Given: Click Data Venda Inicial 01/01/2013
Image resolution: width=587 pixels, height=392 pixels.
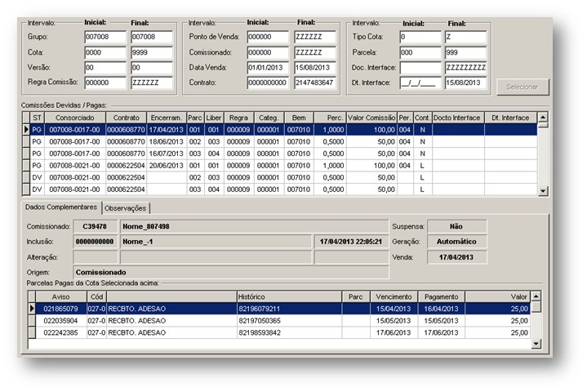Looking at the screenshot, I should [x=268, y=68].
